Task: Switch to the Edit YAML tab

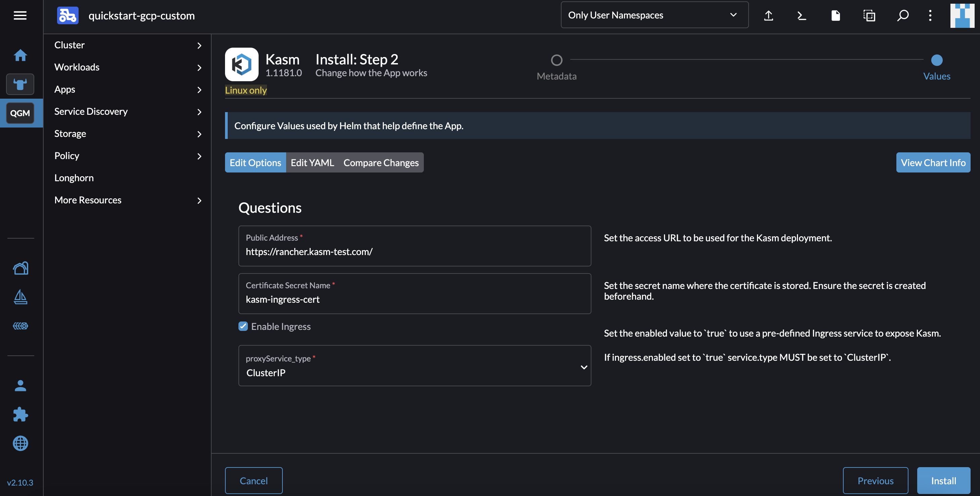Action: tap(312, 163)
